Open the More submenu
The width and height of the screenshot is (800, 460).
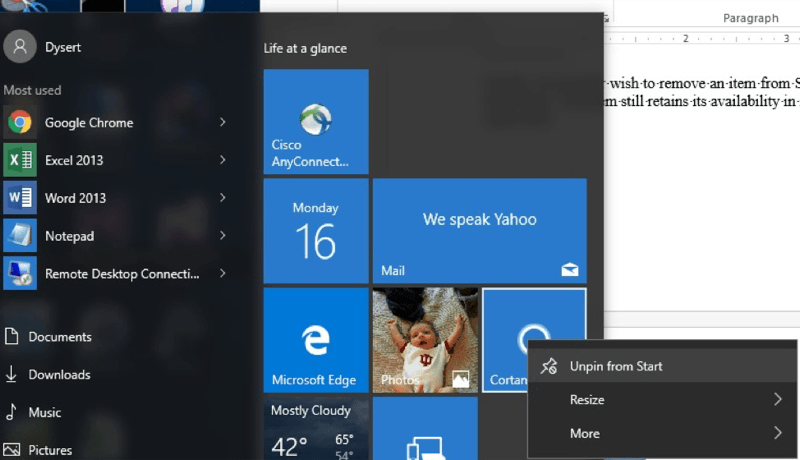662,433
